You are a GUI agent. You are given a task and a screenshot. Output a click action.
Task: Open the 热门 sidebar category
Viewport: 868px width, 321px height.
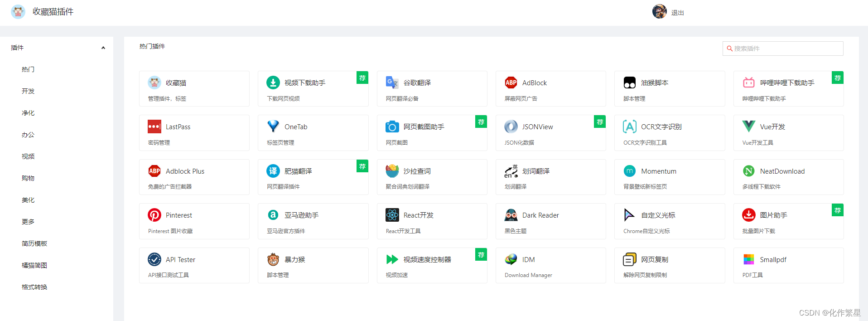[28, 69]
